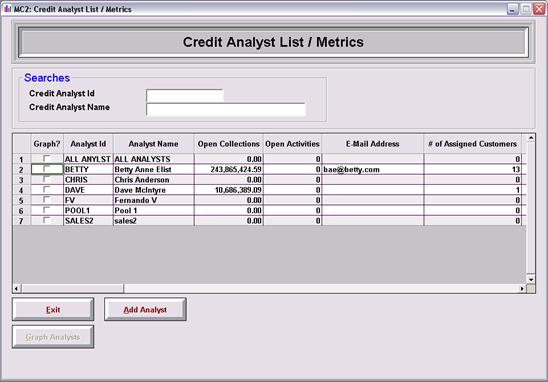
Task: Click the grid's scroll left arrow
Action: pos(16,289)
